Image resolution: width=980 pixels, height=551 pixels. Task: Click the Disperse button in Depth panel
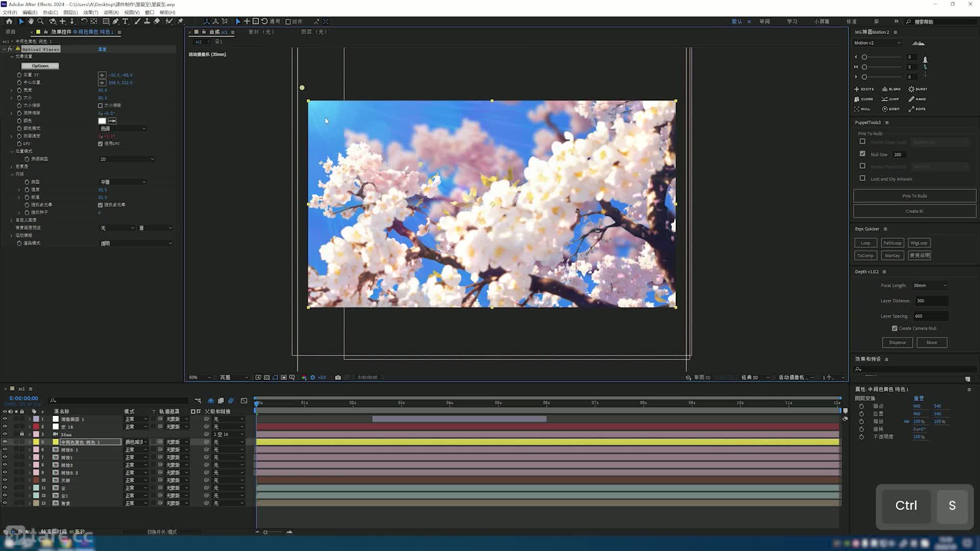[897, 342]
